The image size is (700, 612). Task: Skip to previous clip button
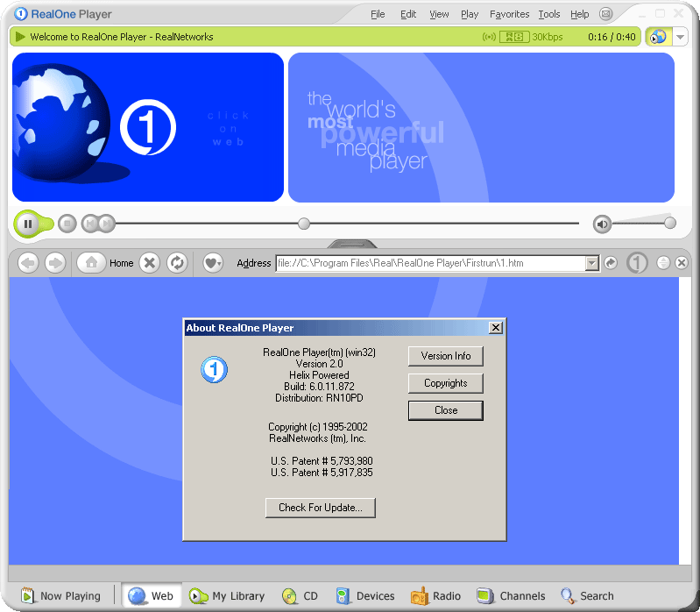point(89,224)
